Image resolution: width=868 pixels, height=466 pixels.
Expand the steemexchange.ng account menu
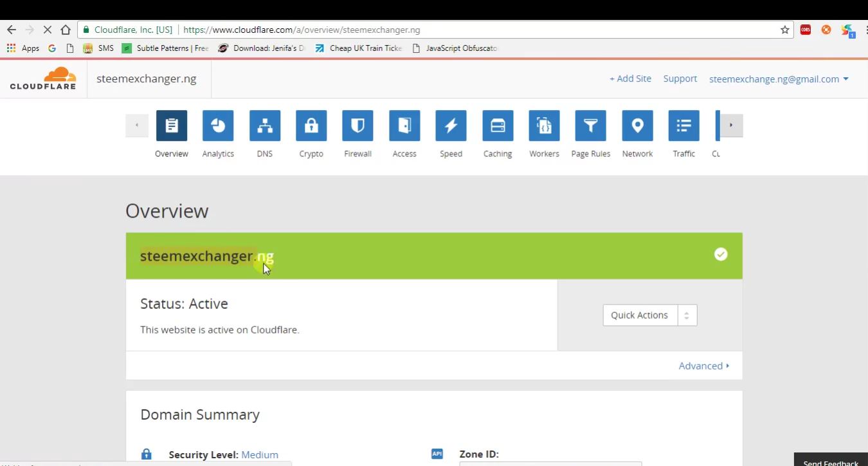779,79
